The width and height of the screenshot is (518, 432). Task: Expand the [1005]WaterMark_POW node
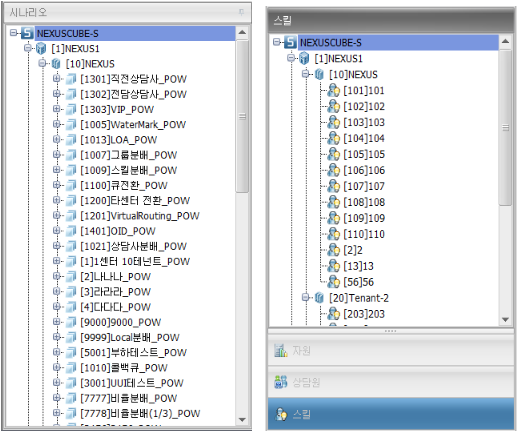pyautogui.click(x=56, y=124)
